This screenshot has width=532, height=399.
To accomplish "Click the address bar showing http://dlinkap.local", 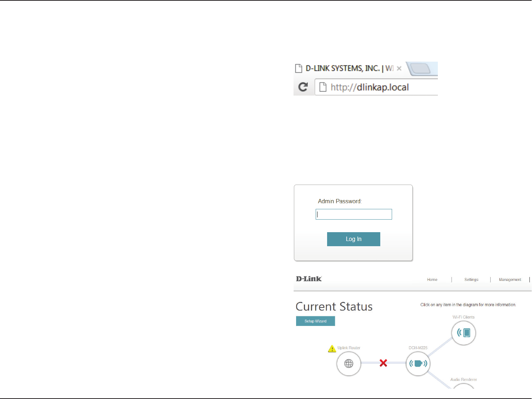I will point(376,87).
